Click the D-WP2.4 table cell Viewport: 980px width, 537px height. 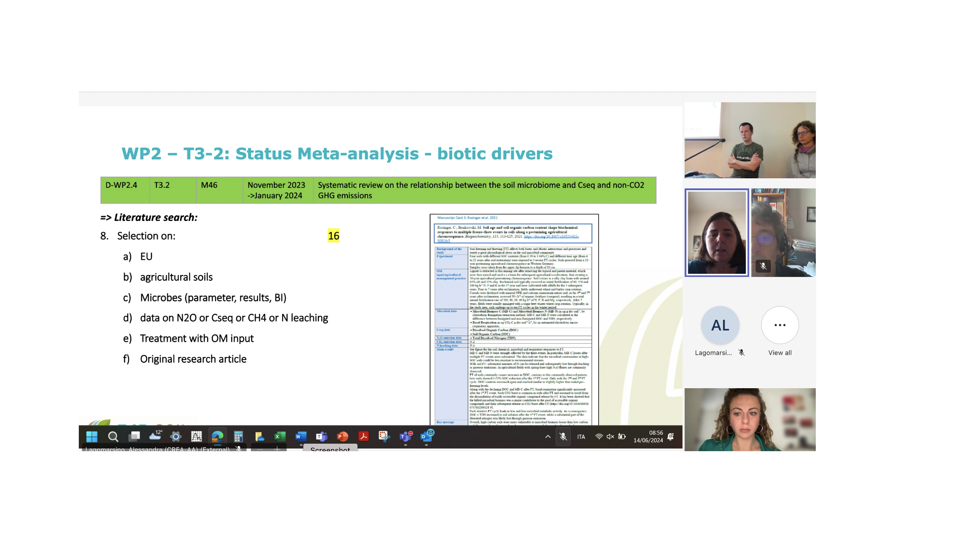click(125, 190)
